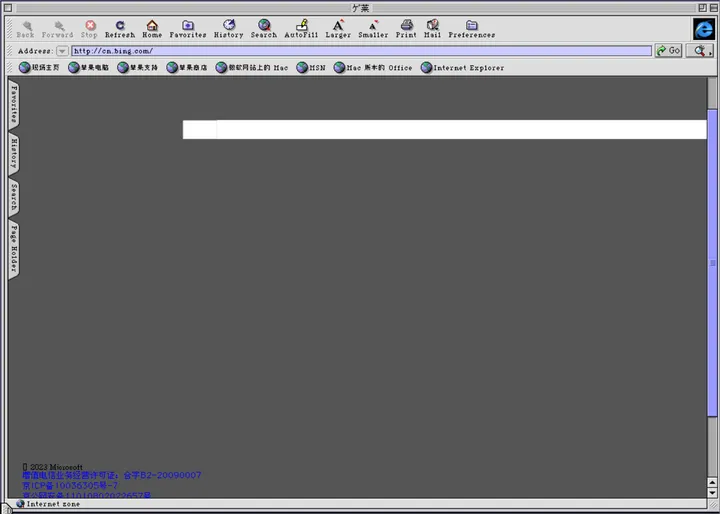Print the page with Print icon
Viewport: 720px width, 514px height.
pos(406,25)
